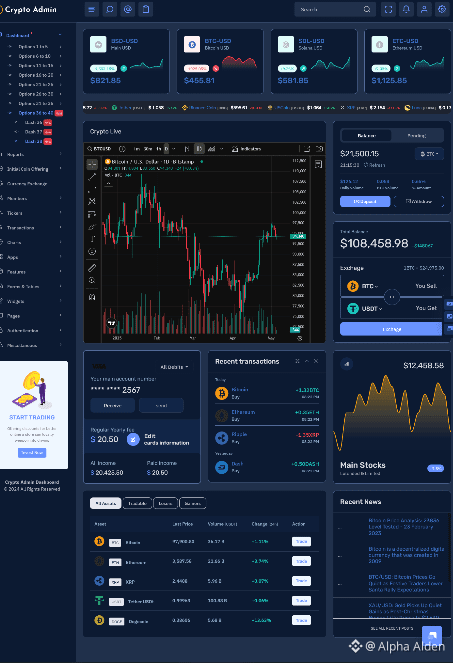Click the BTCUSD symbol search in chart
Screen dimensions: 453x663
[100, 149]
